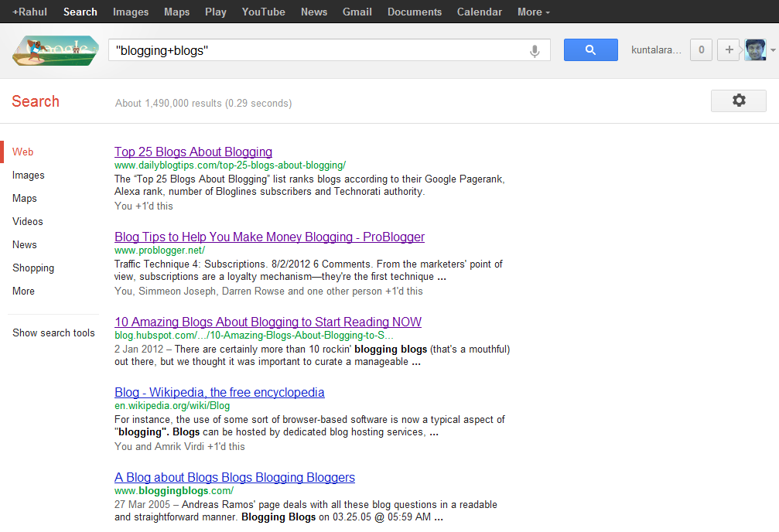Select Shopping in the left sidebar

pos(33,268)
